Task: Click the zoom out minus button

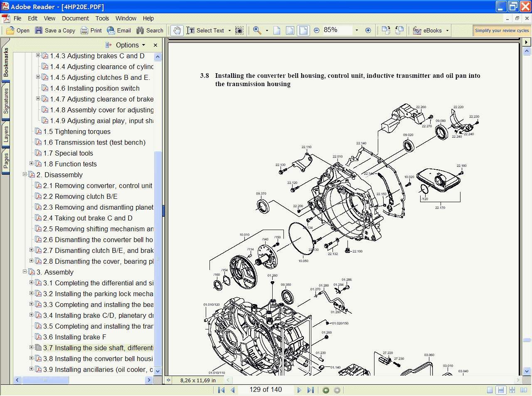Action: [x=317, y=30]
